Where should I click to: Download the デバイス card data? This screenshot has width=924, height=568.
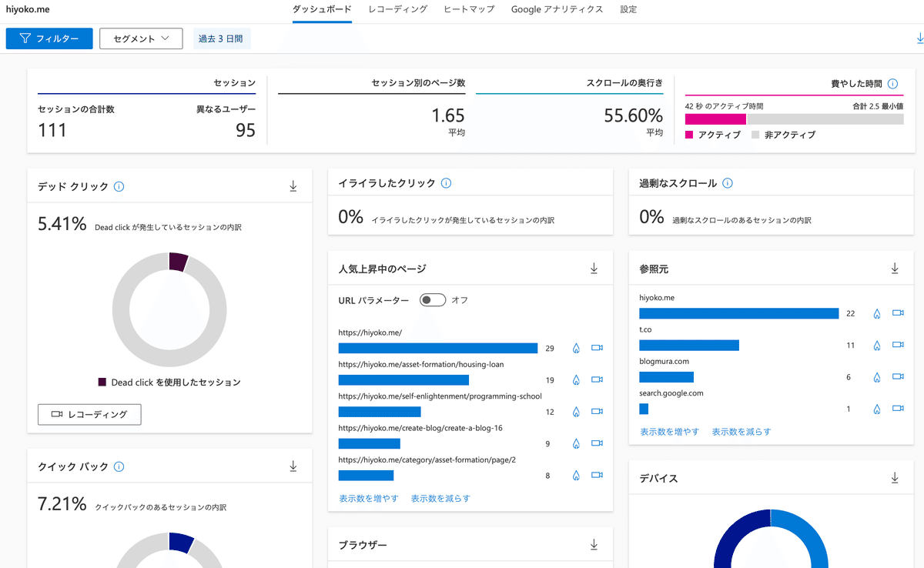point(895,478)
